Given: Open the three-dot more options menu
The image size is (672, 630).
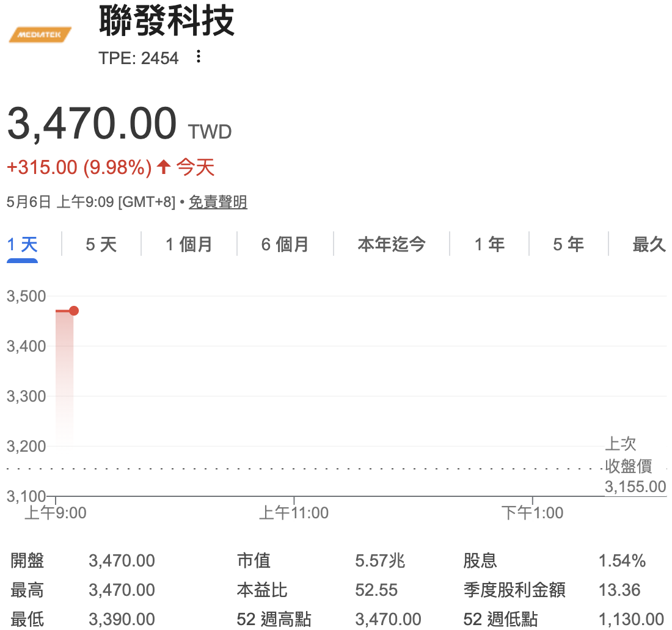Looking at the screenshot, I should coord(199,57).
